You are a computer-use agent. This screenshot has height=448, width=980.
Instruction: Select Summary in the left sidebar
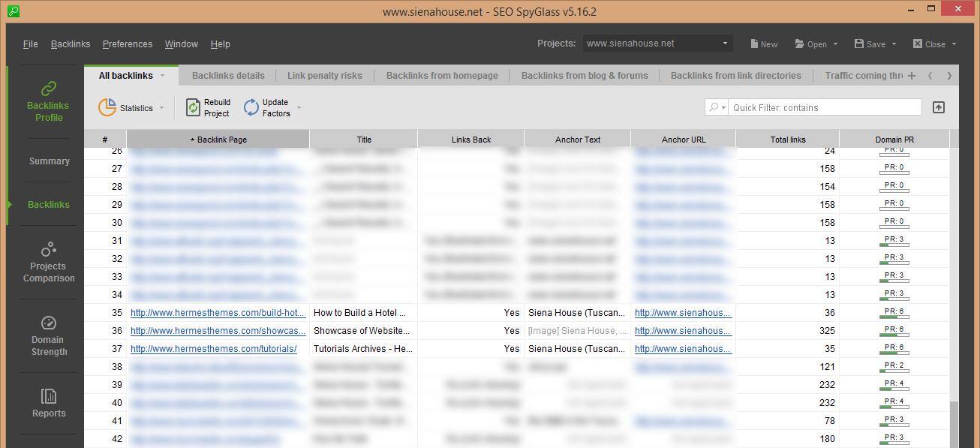click(49, 161)
